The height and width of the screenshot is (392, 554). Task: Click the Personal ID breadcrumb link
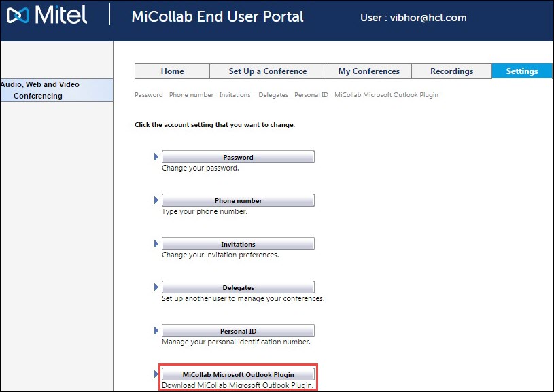[x=311, y=95]
